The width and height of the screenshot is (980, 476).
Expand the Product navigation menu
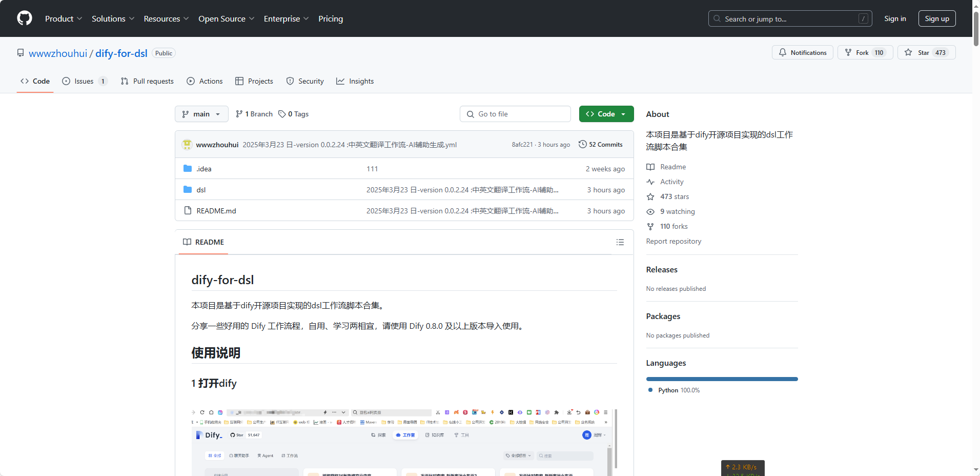point(63,18)
